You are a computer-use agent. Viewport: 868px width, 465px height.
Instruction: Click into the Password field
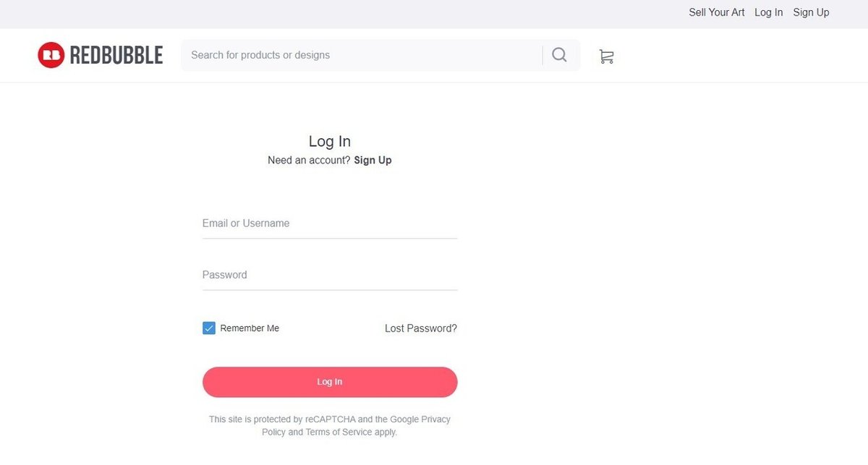pyautogui.click(x=330, y=275)
